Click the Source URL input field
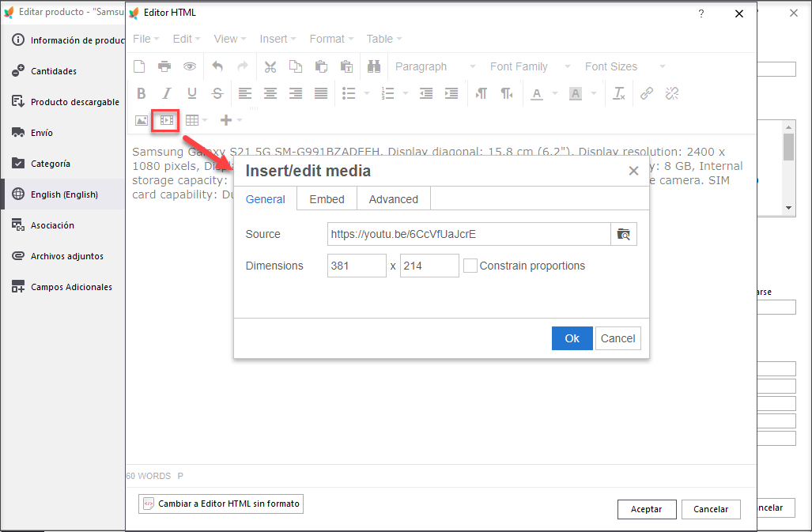The height and width of the screenshot is (532, 812). tap(469, 235)
